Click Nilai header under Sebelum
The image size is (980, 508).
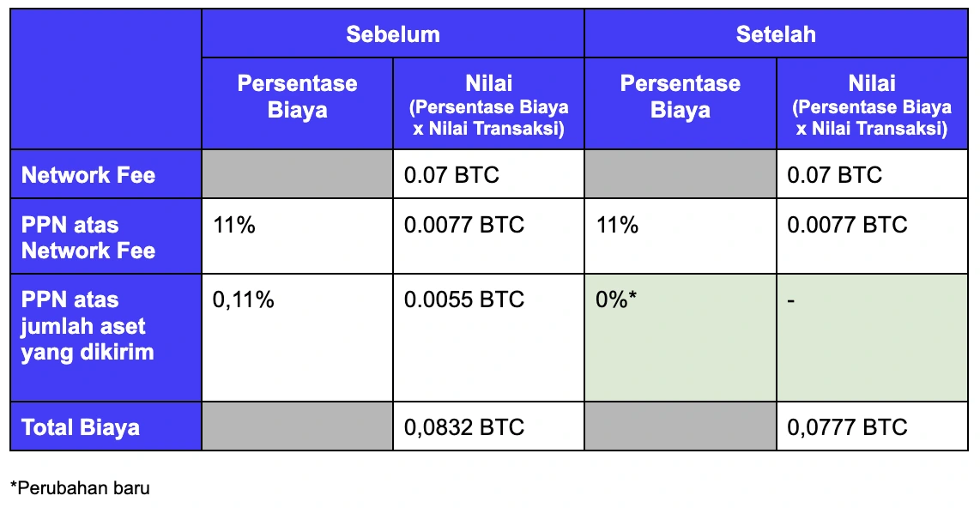click(488, 104)
